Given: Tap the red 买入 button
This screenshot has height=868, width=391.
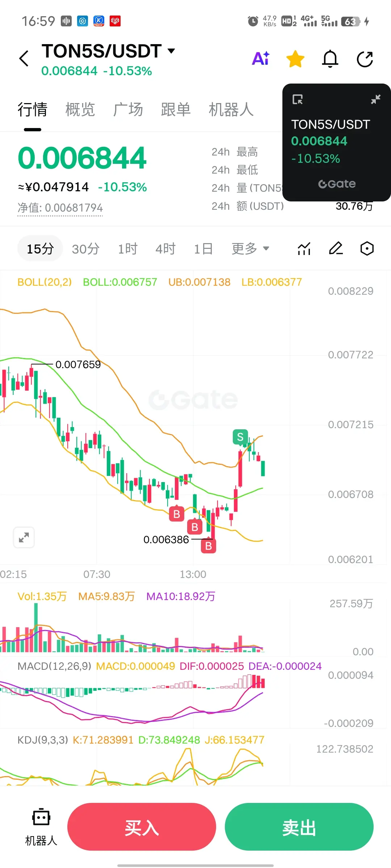Looking at the screenshot, I should [142, 827].
